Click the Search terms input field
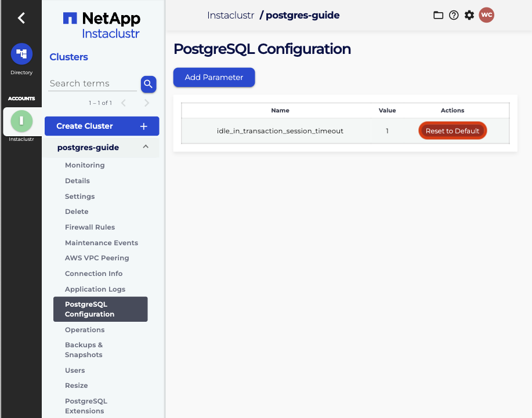 click(x=93, y=83)
